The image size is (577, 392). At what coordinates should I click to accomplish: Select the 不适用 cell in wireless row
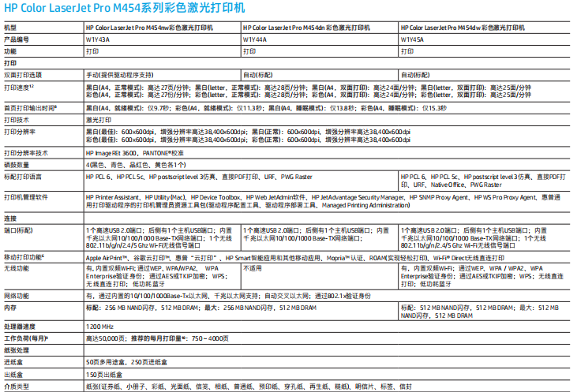[253, 268]
